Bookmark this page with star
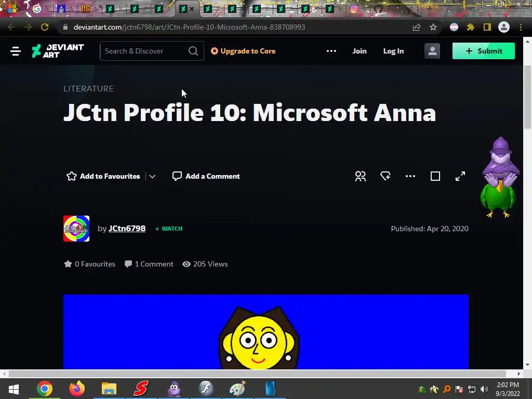Viewport: 532px width, 399px height. (433, 27)
